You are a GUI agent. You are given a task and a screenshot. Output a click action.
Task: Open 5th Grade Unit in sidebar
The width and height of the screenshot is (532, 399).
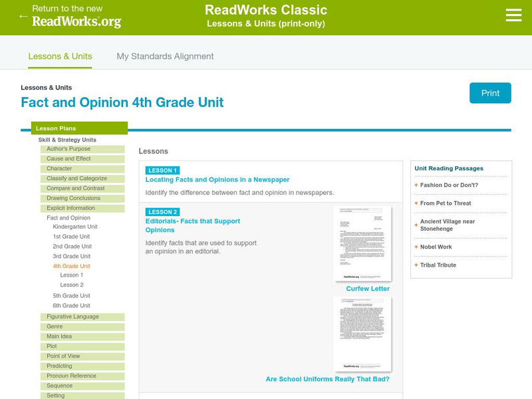click(x=72, y=296)
